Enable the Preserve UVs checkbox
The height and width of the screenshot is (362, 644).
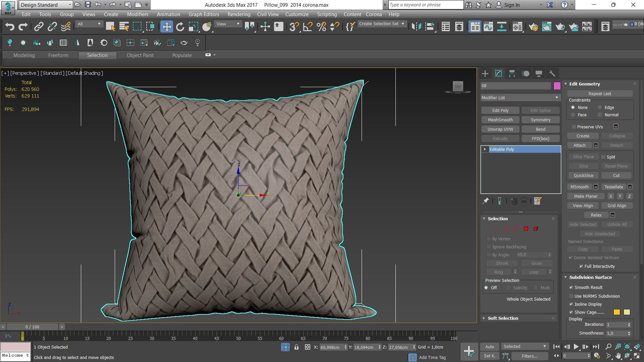click(x=574, y=127)
